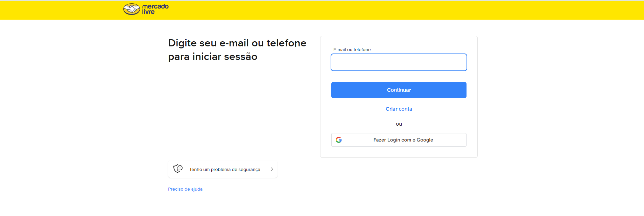The height and width of the screenshot is (216, 644).
Task: Click the mercado livre wordmark text
Action: [x=155, y=9]
